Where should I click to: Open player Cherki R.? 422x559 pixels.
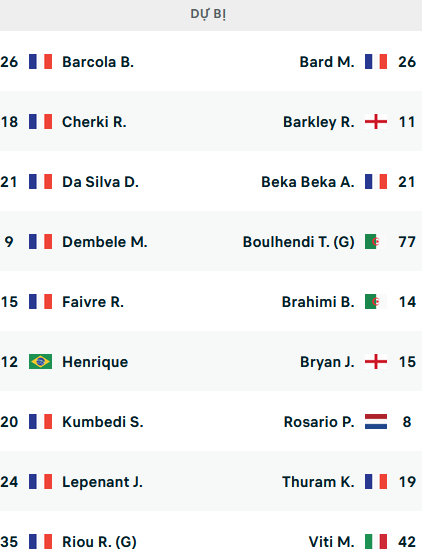click(94, 122)
